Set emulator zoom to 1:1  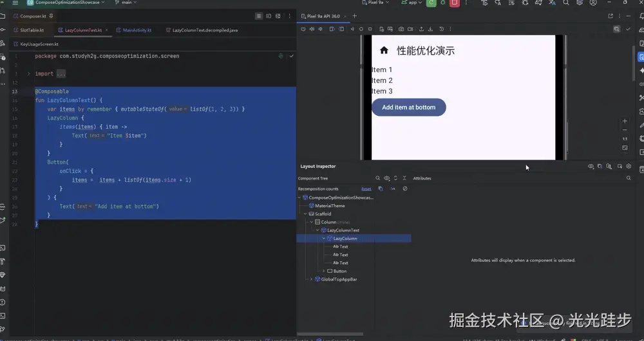625,139
